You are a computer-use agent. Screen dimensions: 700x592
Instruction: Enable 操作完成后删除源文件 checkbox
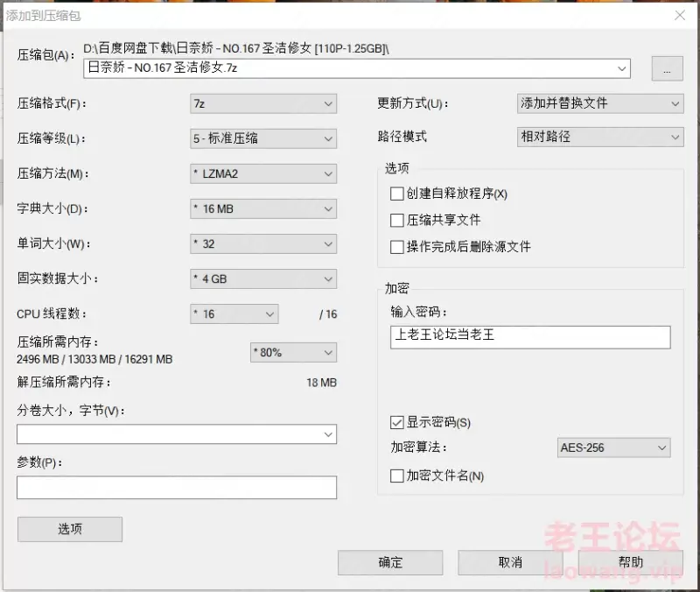396,247
